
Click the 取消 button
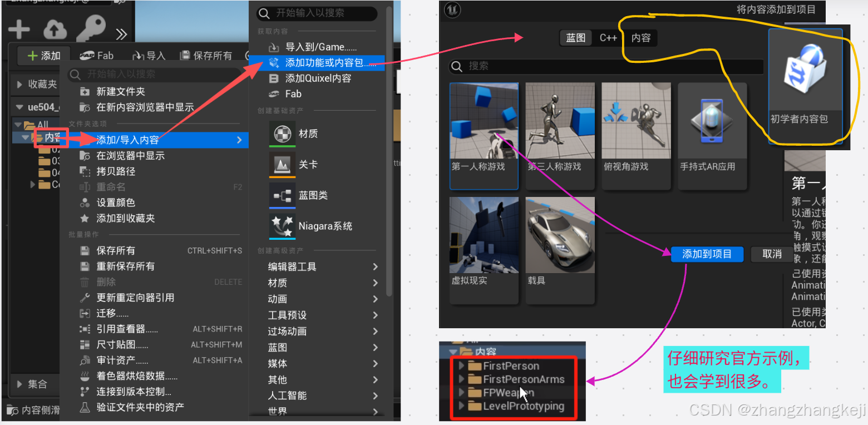coord(772,254)
